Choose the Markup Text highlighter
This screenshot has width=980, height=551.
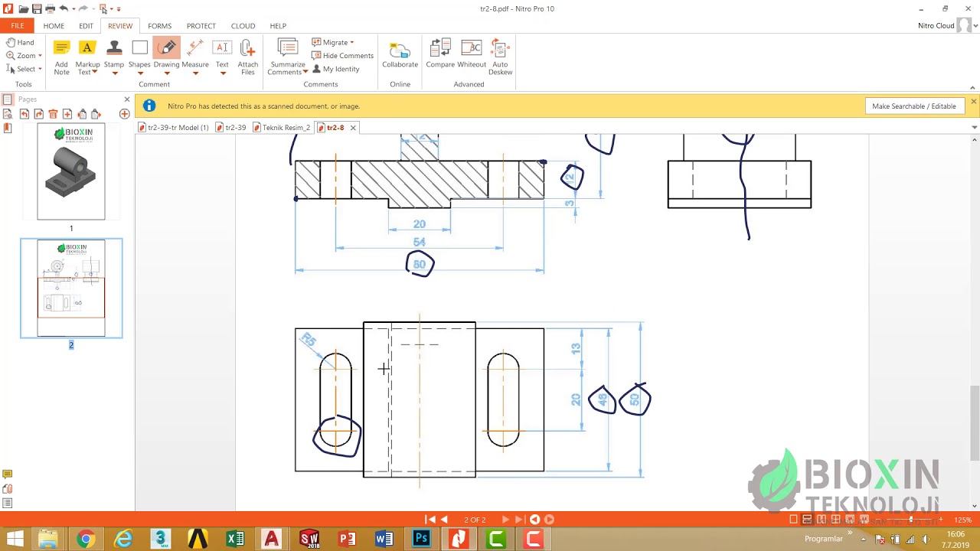(x=87, y=57)
